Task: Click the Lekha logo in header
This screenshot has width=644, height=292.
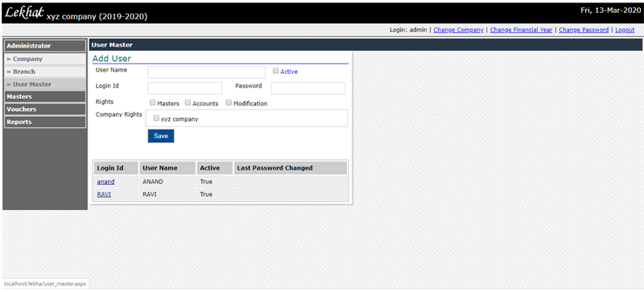Action: pyautogui.click(x=24, y=14)
